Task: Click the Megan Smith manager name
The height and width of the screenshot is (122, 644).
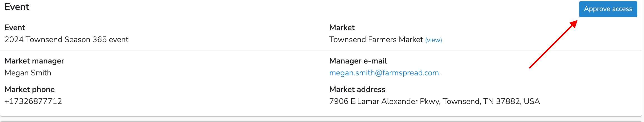Action: point(28,73)
